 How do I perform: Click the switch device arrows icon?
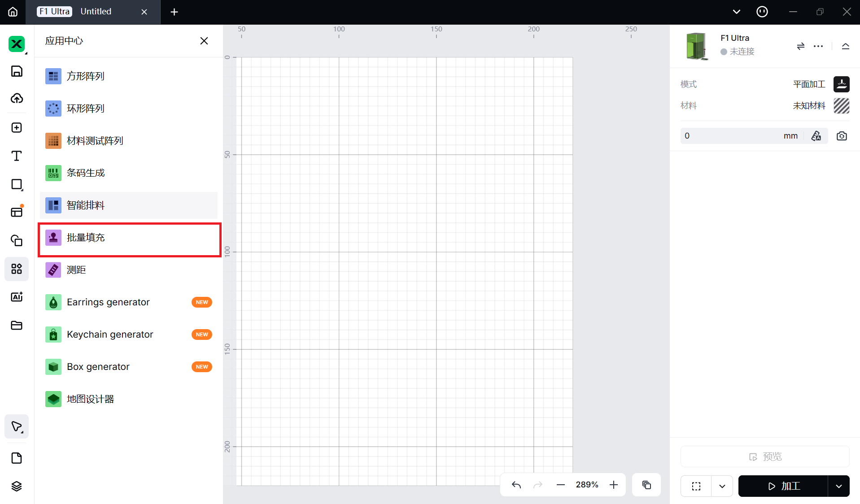[801, 46]
